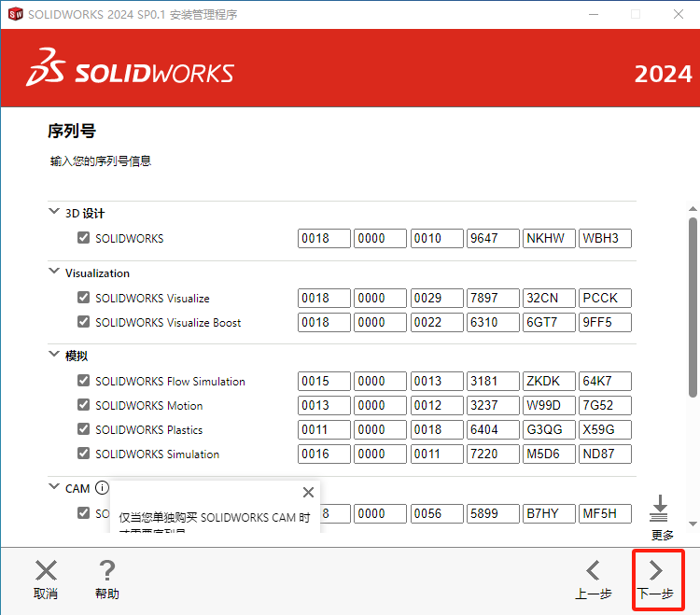Open Help (帮助) question mark
This screenshot has height=615, width=700.
coord(106,570)
